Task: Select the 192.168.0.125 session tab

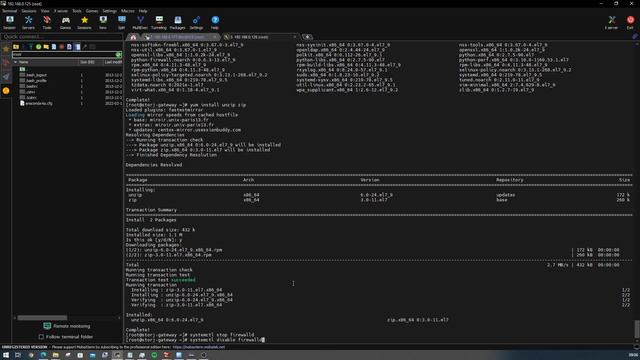Action: (260, 37)
